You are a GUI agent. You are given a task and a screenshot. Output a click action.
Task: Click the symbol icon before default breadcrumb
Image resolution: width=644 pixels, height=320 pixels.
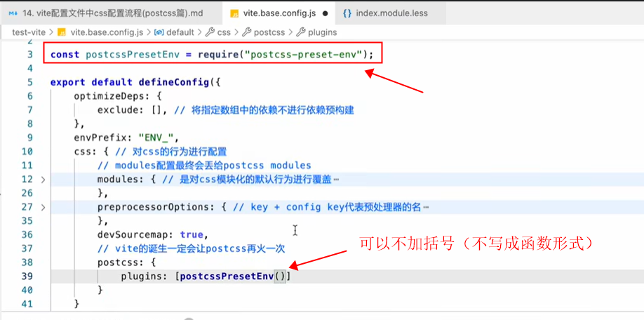[x=159, y=32]
